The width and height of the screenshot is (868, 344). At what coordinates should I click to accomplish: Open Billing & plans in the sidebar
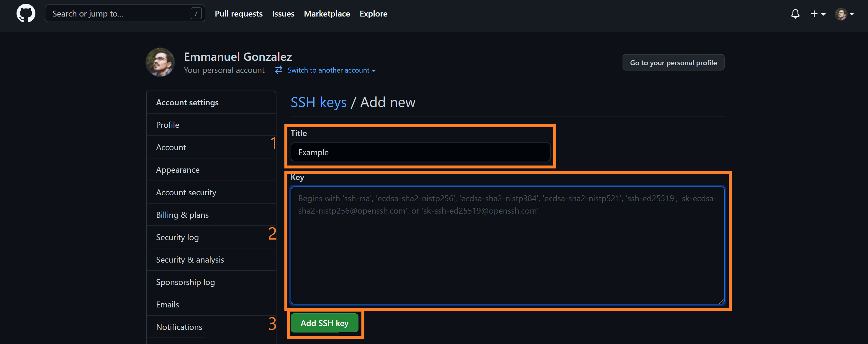[x=182, y=215]
